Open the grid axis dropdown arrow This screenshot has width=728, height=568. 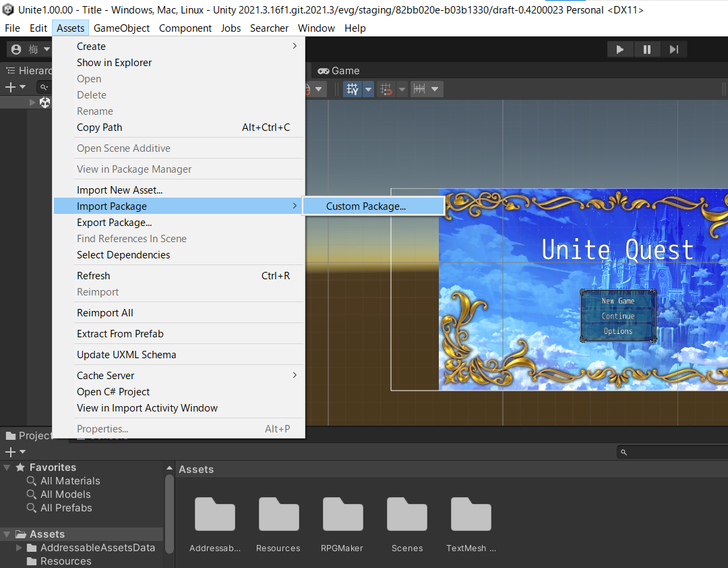coord(368,89)
